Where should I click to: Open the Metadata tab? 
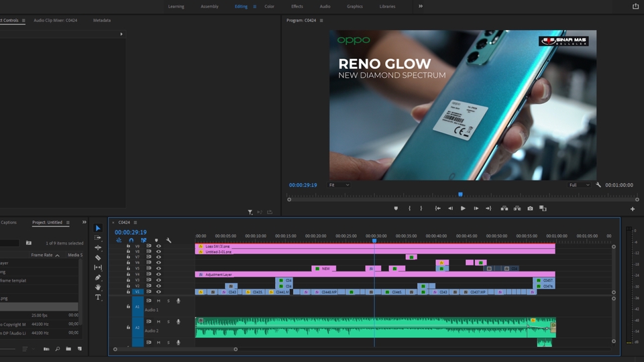pos(102,21)
